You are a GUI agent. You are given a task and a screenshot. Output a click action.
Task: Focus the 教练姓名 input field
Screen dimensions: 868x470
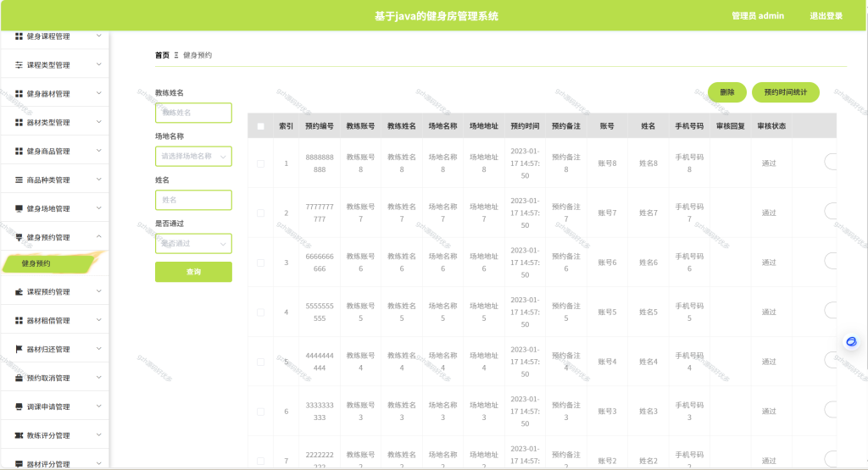[x=193, y=113]
